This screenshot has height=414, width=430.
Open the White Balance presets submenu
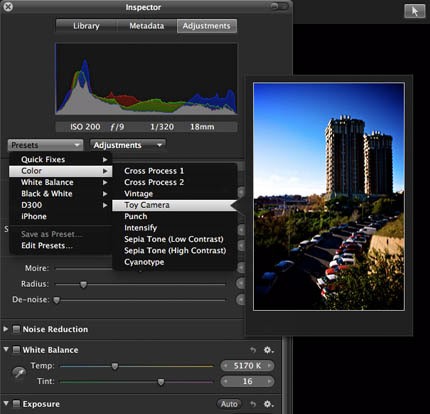click(x=61, y=182)
